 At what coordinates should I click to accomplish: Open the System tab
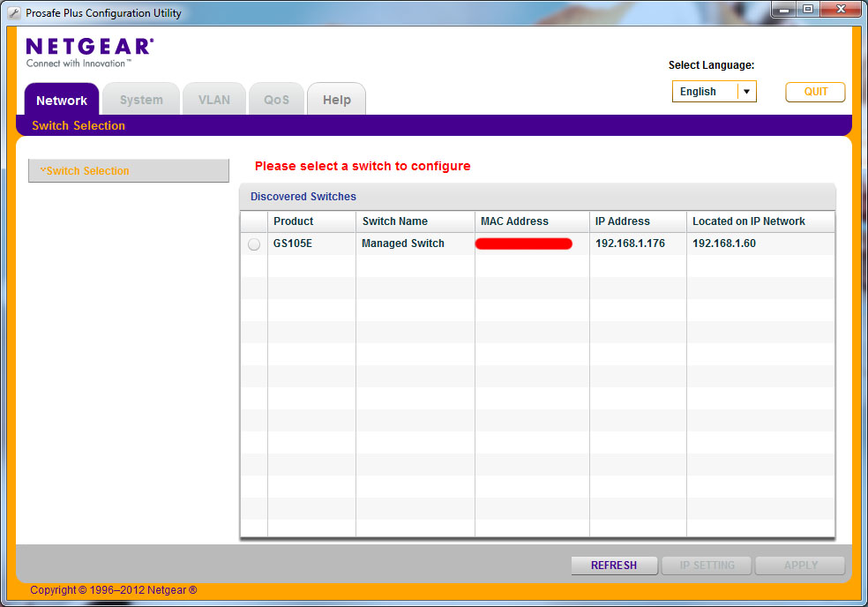pyautogui.click(x=141, y=100)
